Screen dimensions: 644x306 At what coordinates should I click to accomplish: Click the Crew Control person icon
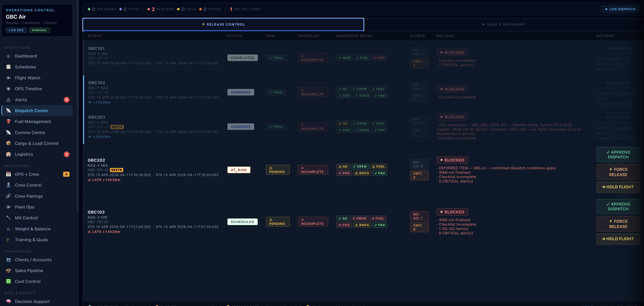[8, 185]
